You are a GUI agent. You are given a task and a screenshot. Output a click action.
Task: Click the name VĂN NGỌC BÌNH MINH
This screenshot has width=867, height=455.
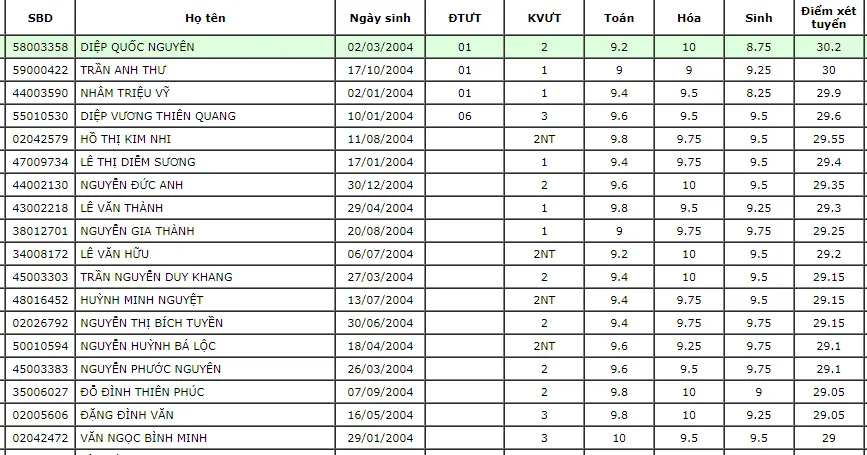pos(143,438)
